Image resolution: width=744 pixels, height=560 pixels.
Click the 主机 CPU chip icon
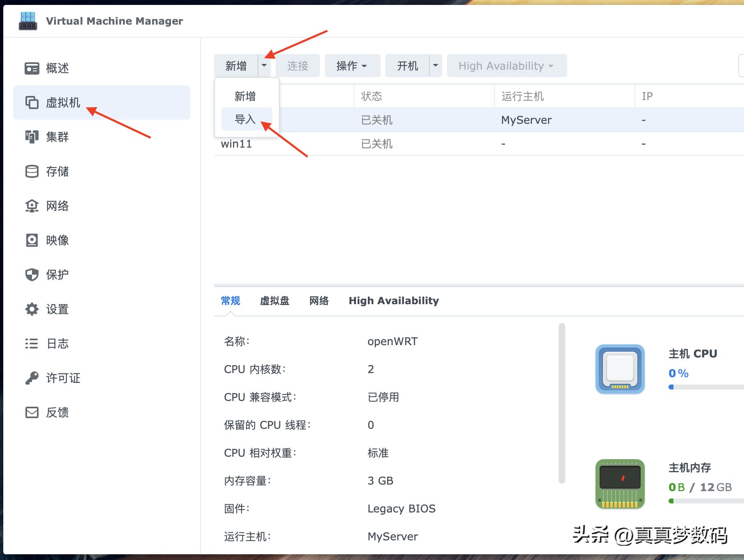point(620,369)
